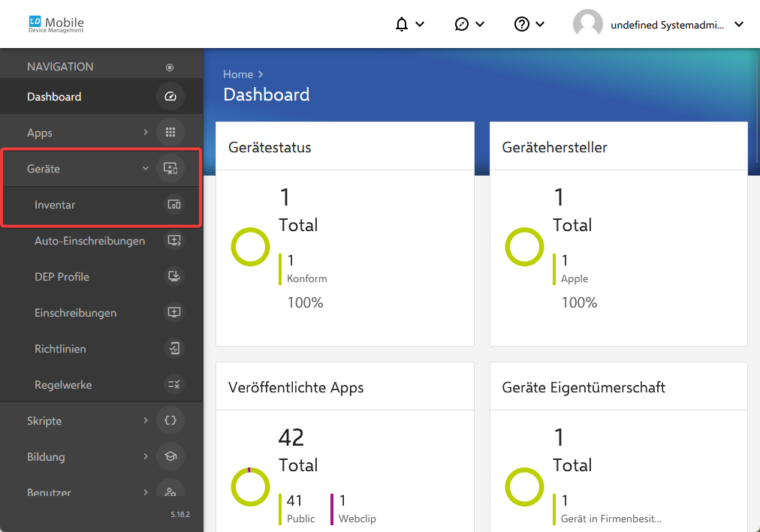Click the Skripte curly braces icon
Image resolution: width=760 pixels, height=532 pixels.
coord(170,421)
